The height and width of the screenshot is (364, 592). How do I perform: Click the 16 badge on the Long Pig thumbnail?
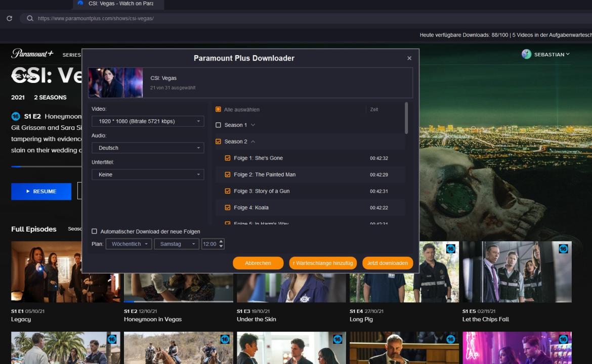pos(450,249)
